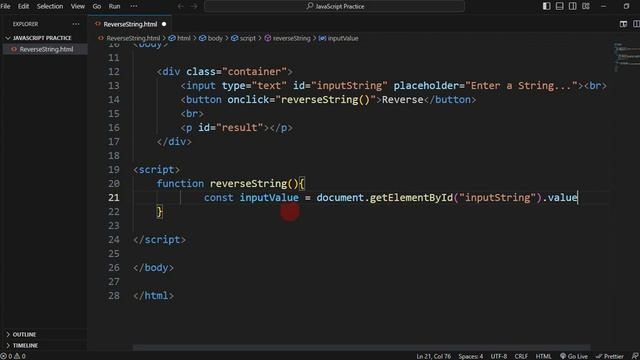Toggle the bottom panel layout icon
Image resolution: width=640 pixels, height=360 pixels.
tap(560, 6)
